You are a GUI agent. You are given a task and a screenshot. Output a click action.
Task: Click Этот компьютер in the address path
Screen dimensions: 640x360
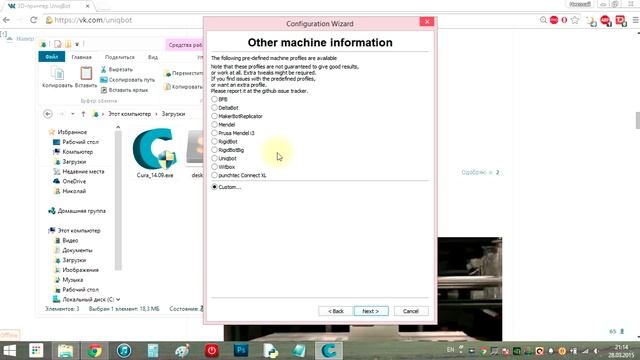click(129, 114)
